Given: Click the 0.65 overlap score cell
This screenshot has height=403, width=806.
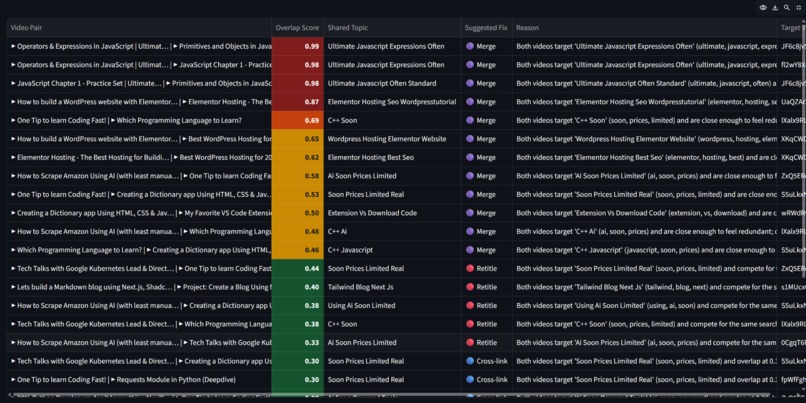Looking at the screenshot, I should [298, 139].
